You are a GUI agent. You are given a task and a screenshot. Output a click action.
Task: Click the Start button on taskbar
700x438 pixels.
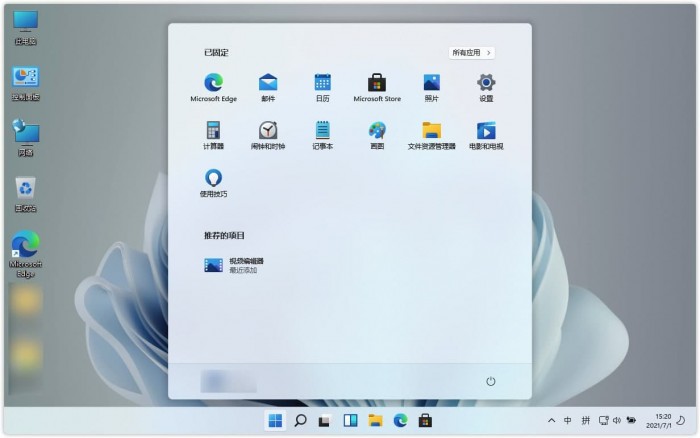[275, 421]
